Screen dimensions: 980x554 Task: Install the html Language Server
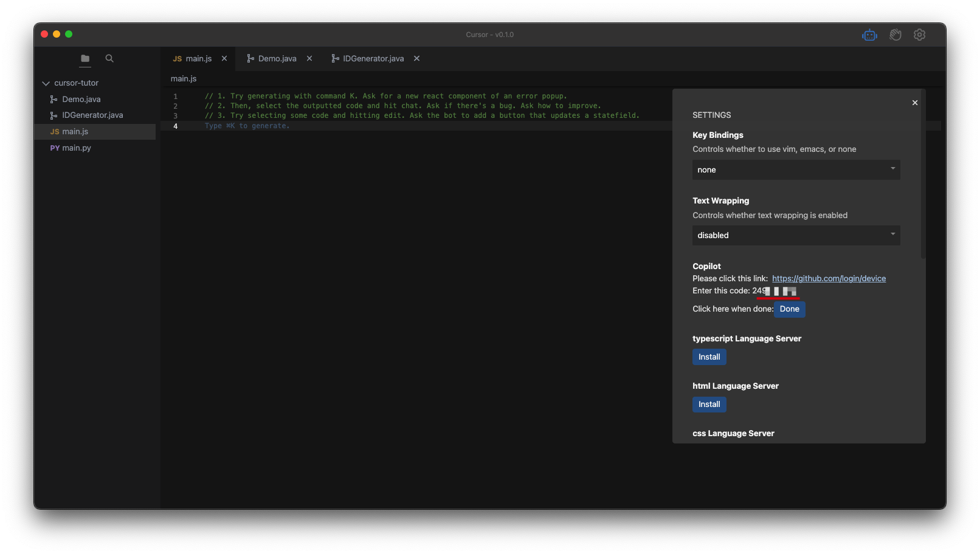(x=709, y=405)
